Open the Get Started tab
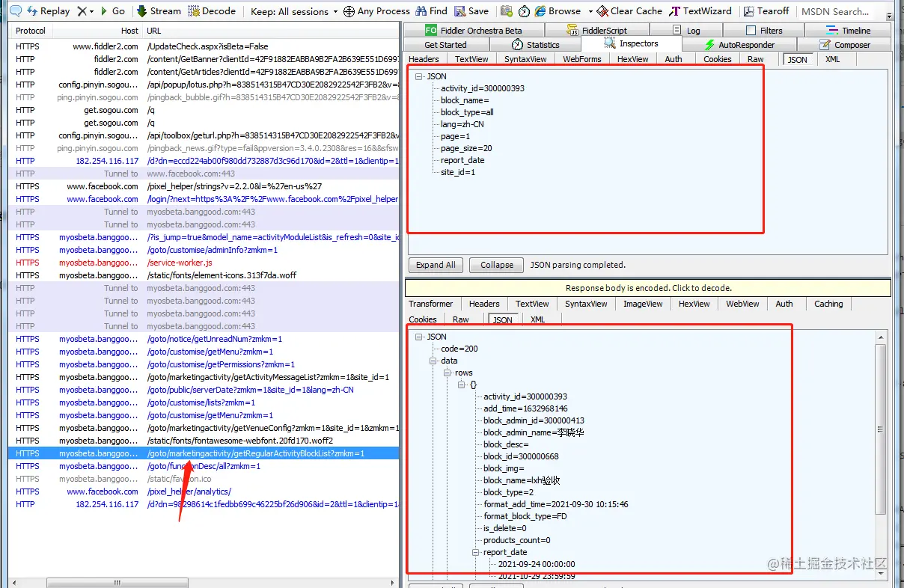 445,45
